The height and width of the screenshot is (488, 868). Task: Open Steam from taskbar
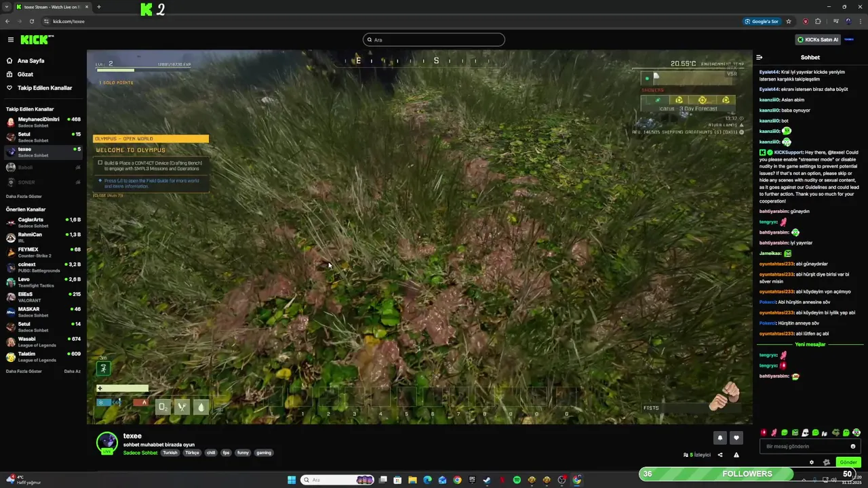[487, 480]
